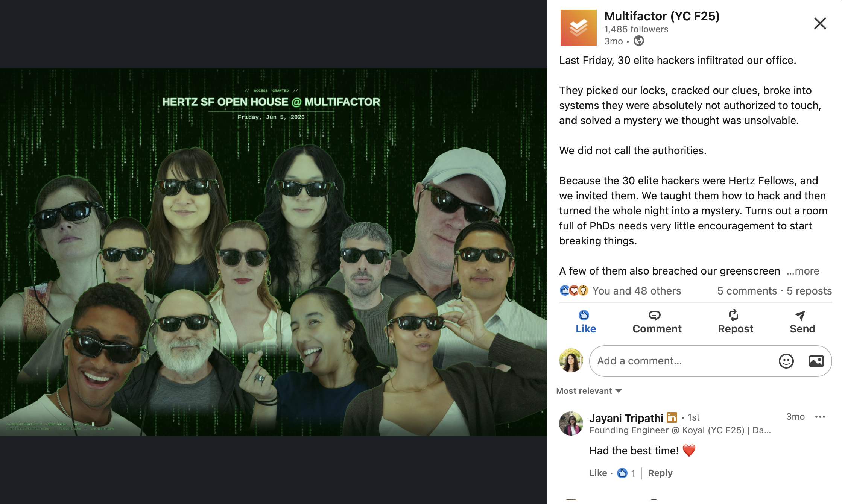Reply to Jayani Tripathi's comment
Image resolution: width=842 pixels, height=504 pixels.
click(660, 473)
